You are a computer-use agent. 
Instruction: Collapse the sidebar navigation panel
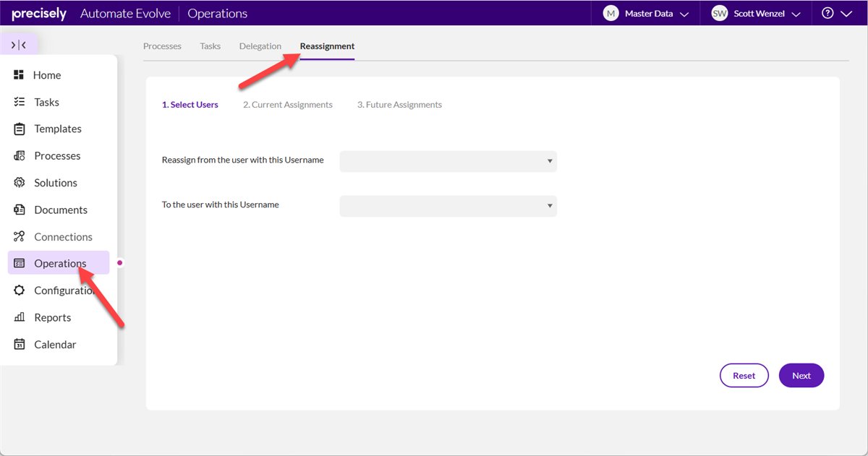(19, 45)
